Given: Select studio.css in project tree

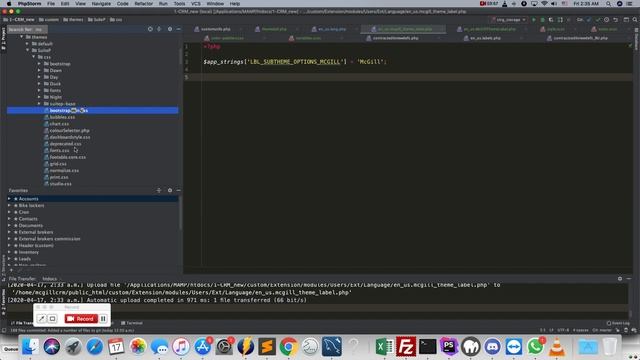Looking at the screenshot, I should (60, 184).
